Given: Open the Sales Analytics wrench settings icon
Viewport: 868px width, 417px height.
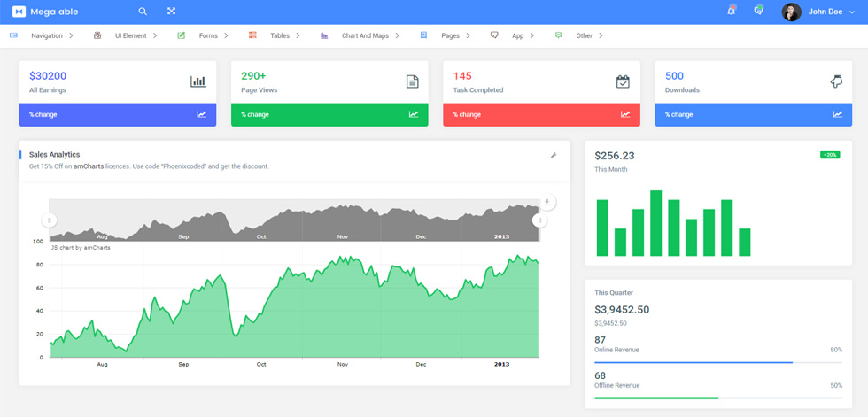Looking at the screenshot, I should pyautogui.click(x=553, y=156).
